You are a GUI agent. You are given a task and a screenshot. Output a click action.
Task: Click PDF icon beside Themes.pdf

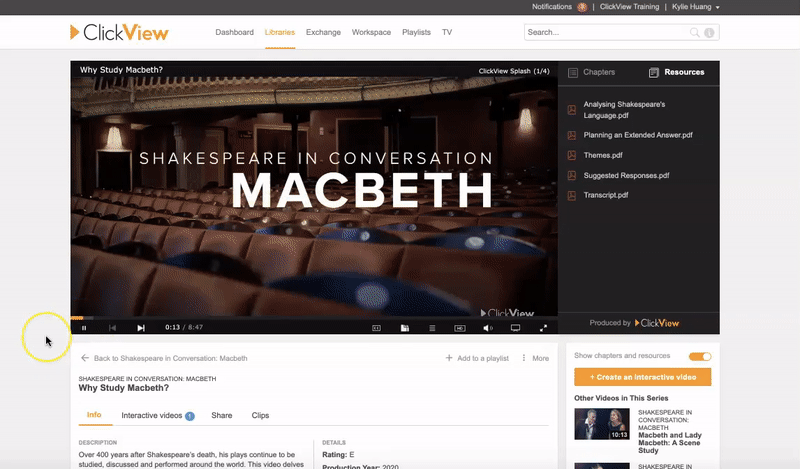coord(572,155)
